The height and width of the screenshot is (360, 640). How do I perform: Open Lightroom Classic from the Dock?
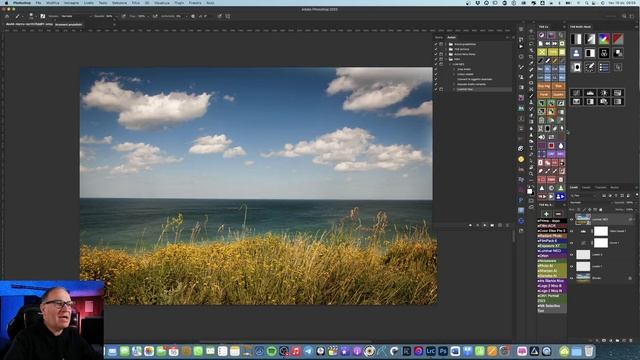click(x=431, y=351)
